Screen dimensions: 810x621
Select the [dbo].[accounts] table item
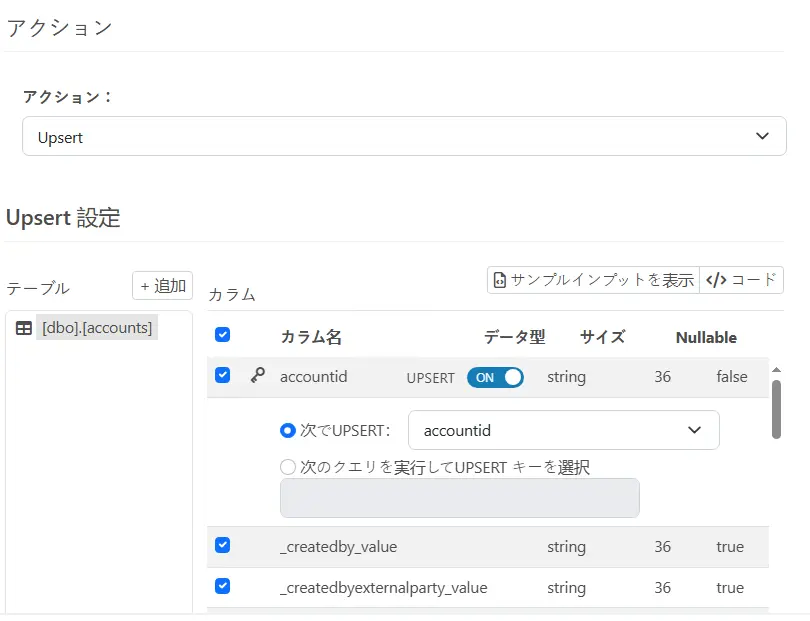[x=96, y=328]
